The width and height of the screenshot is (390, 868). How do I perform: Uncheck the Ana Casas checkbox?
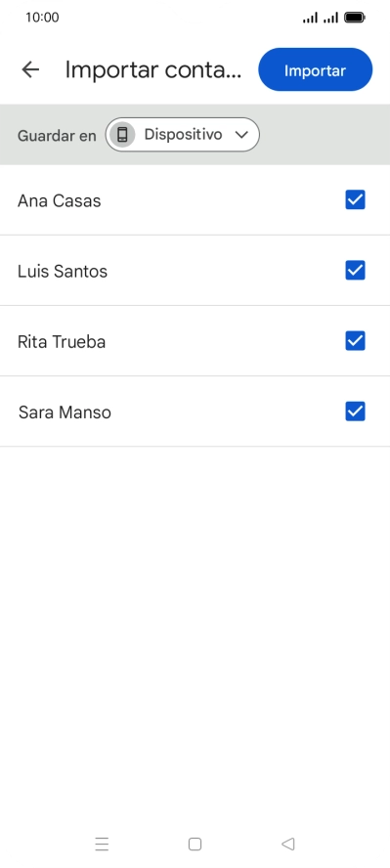355,199
